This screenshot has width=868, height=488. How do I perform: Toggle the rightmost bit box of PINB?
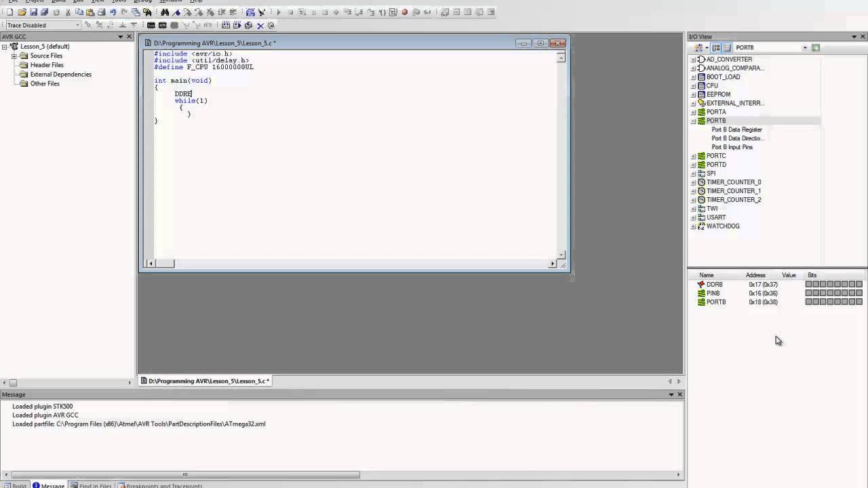click(859, 293)
